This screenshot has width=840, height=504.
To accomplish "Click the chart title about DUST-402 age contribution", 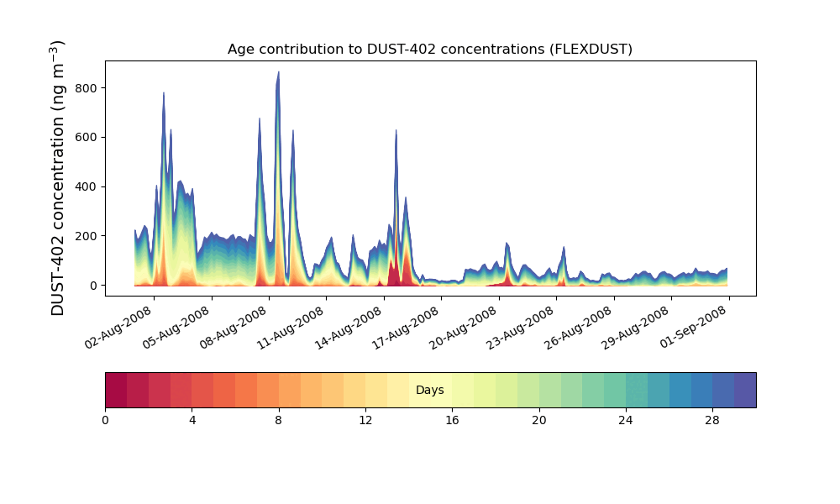I will tap(429, 50).
